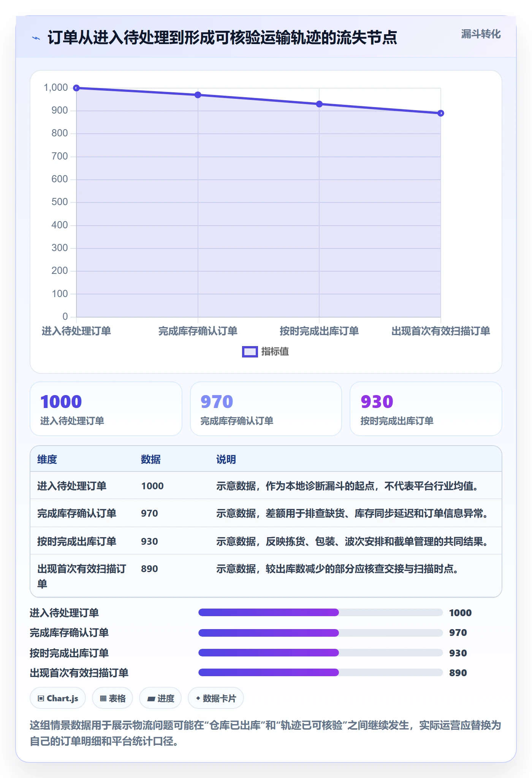Click the progress bar for 按时完成出库订单

point(321,653)
